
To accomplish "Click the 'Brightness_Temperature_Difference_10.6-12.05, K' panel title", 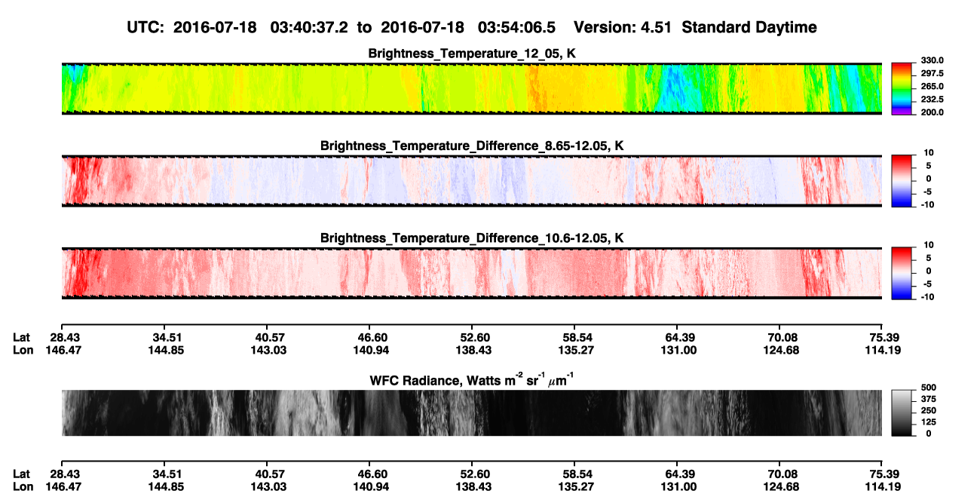I will pos(472,238).
